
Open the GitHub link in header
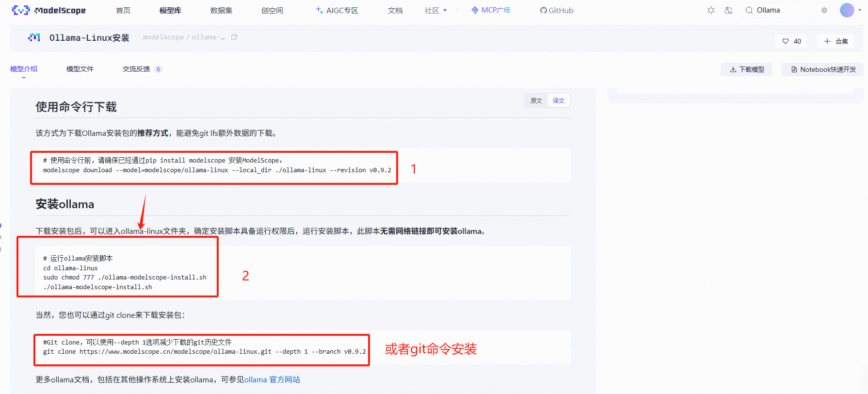pos(557,10)
